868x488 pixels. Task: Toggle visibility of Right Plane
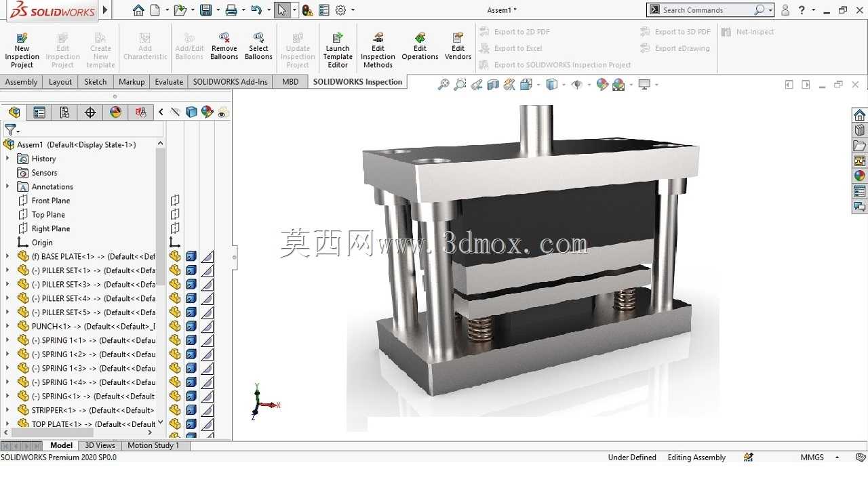coord(175,228)
